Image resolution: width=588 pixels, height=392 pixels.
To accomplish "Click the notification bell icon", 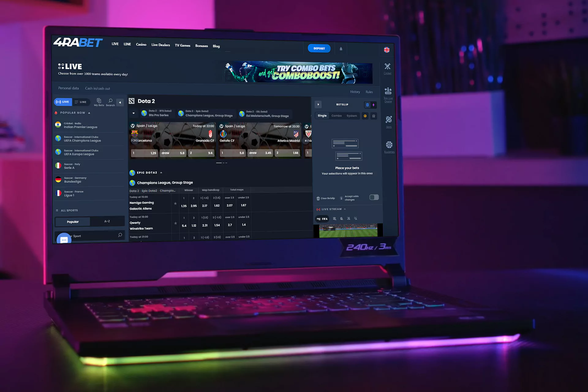I will tap(341, 49).
